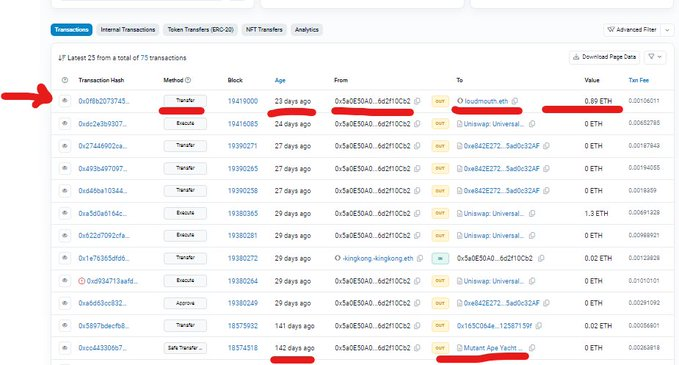Image resolution: width=679 pixels, height=365 pixels.
Task: Open the -kingkong-kingkong.eth sender
Action: pyautogui.click(x=378, y=258)
